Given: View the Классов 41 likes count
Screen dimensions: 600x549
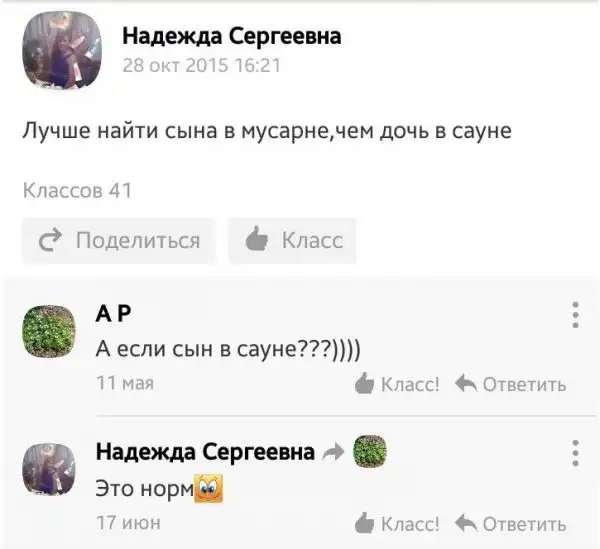Looking at the screenshot, I should [x=77, y=189].
